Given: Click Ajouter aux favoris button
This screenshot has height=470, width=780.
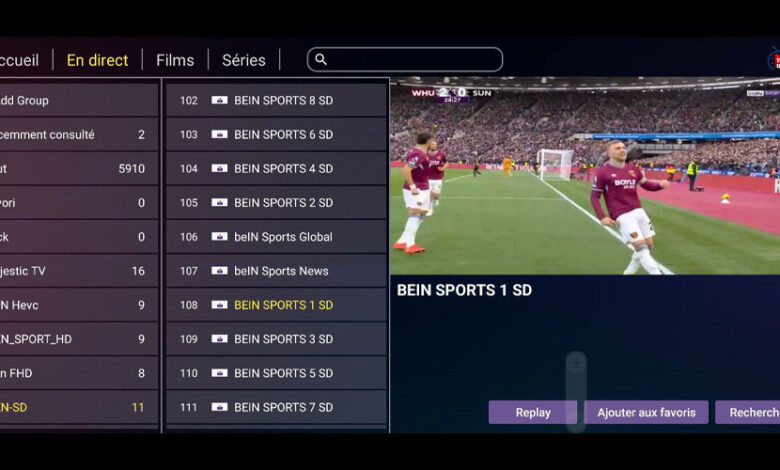Looking at the screenshot, I should tap(646, 412).
